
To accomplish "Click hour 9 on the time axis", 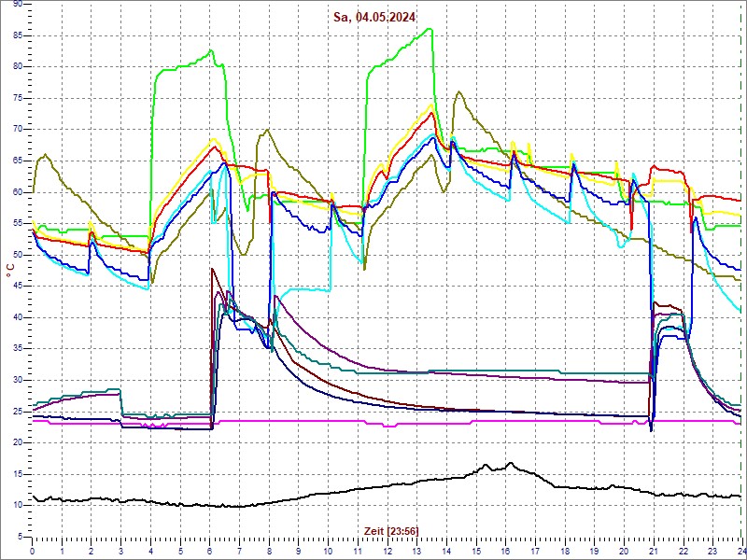I will 298,550.
